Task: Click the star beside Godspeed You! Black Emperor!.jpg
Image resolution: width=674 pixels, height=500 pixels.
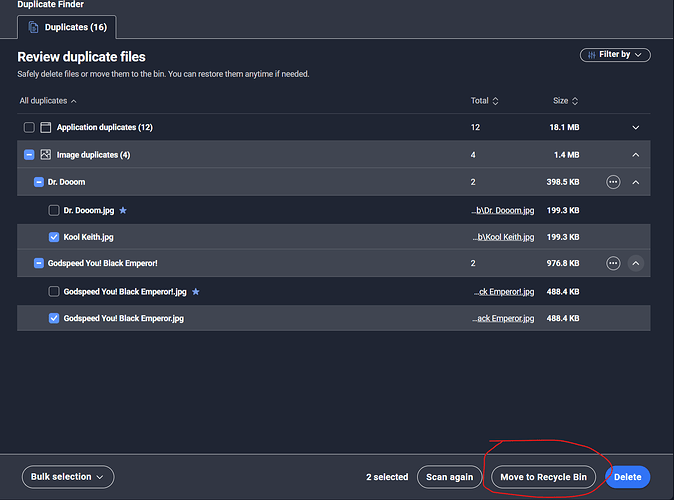Action: coord(196,291)
